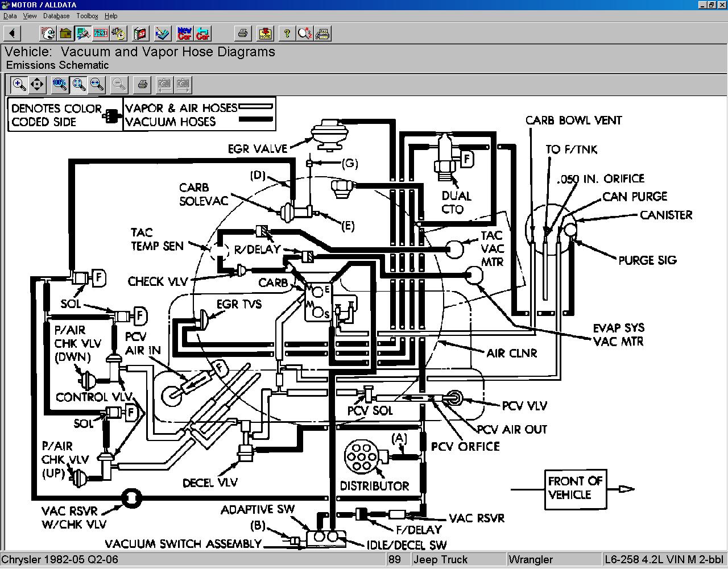Select the New Car toolbar icon
Image resolution: width=728 pixels, height=582 pixels.
(x=184, y=34)
